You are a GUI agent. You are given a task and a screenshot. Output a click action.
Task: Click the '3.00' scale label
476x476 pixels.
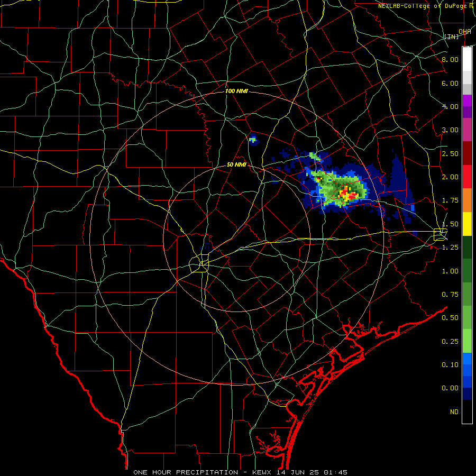(x=450, y=130)
